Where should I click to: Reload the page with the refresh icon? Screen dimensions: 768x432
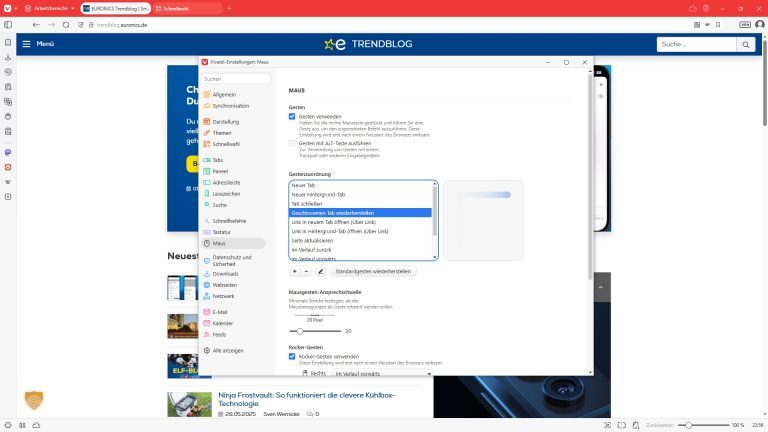pyautogui.click(x=66, y=24)
